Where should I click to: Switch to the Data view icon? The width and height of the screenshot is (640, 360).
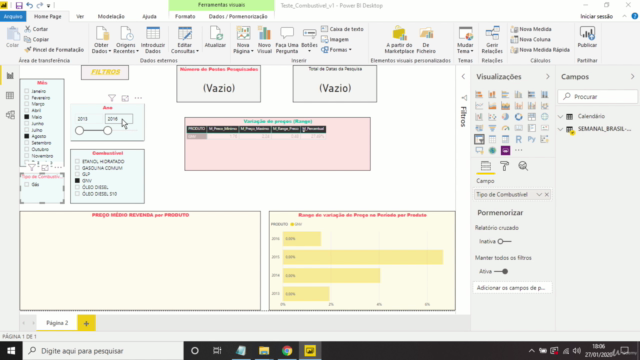[x=10, y=96]
